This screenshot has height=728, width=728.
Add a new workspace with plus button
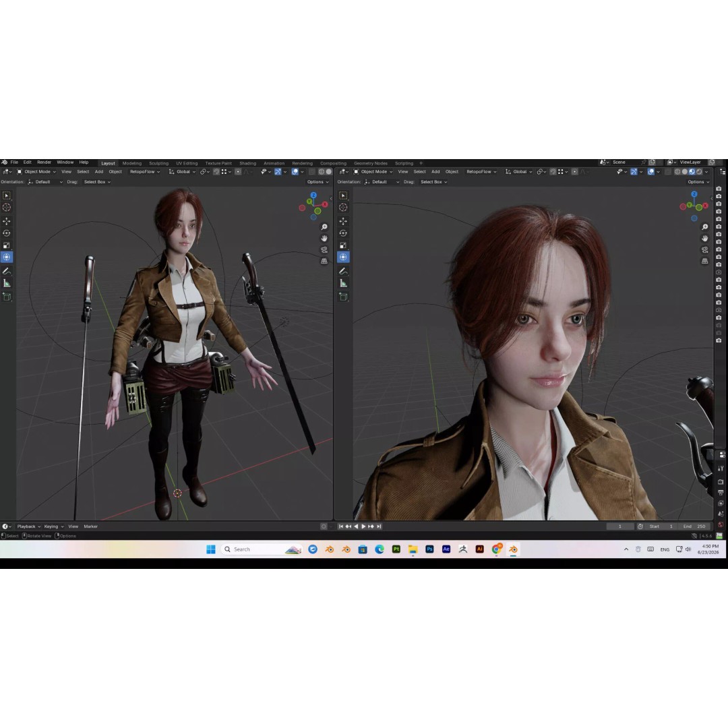tap(421, 163)
